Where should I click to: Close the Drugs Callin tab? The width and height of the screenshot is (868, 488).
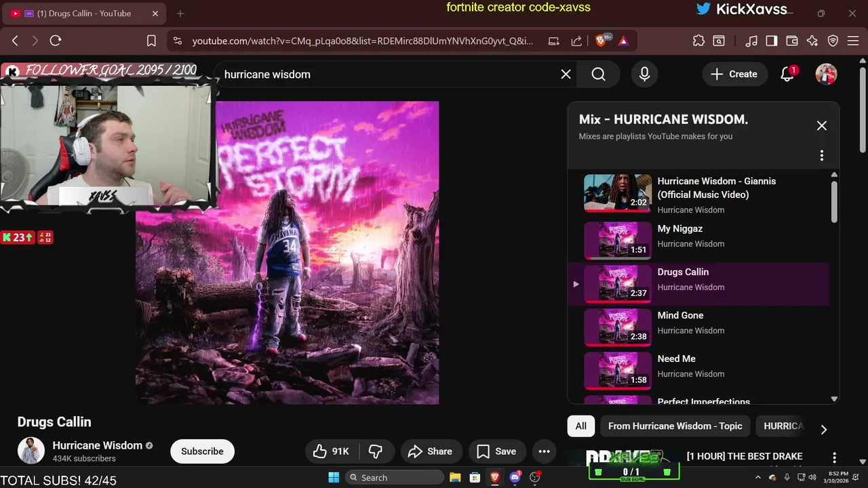tap(155, 14)
